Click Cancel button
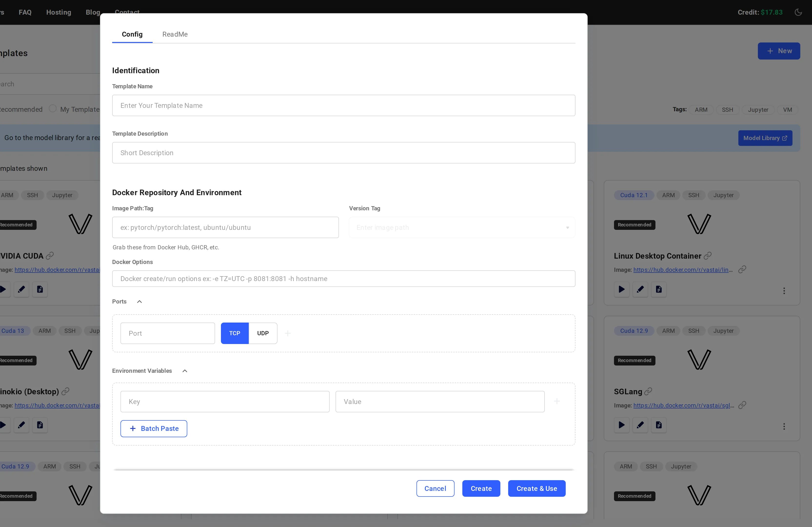This screenshot has width=812, height=527. tap(435, 488)
